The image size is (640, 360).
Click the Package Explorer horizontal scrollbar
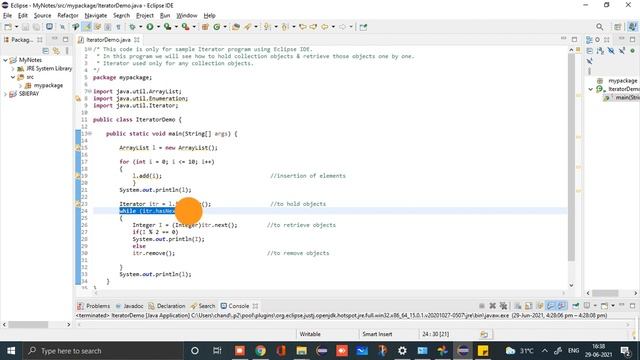click(x=28, y=324)
